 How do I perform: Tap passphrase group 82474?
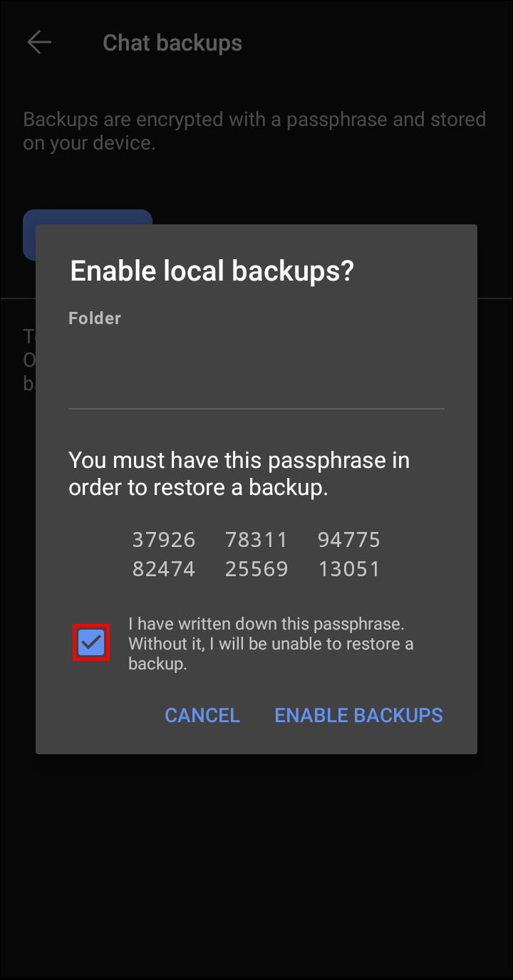point(164,569)
